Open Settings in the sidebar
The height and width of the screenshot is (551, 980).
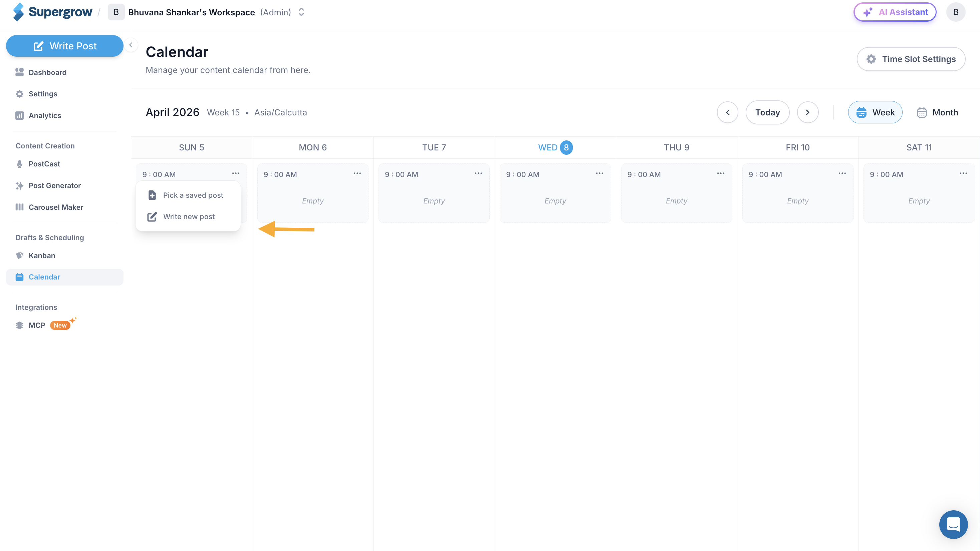coord(65,94)
